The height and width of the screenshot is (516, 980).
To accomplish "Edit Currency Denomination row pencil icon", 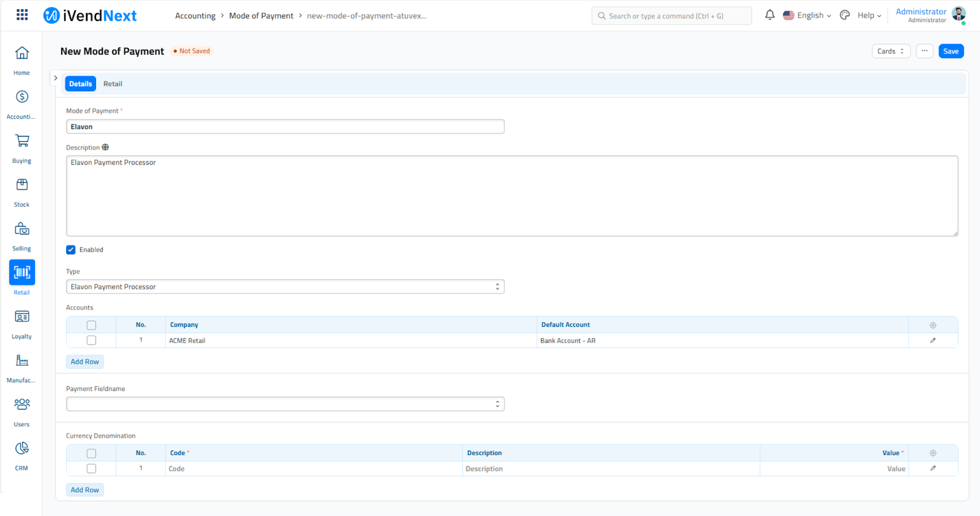I will pyautogui.click(x=933, y=468).
